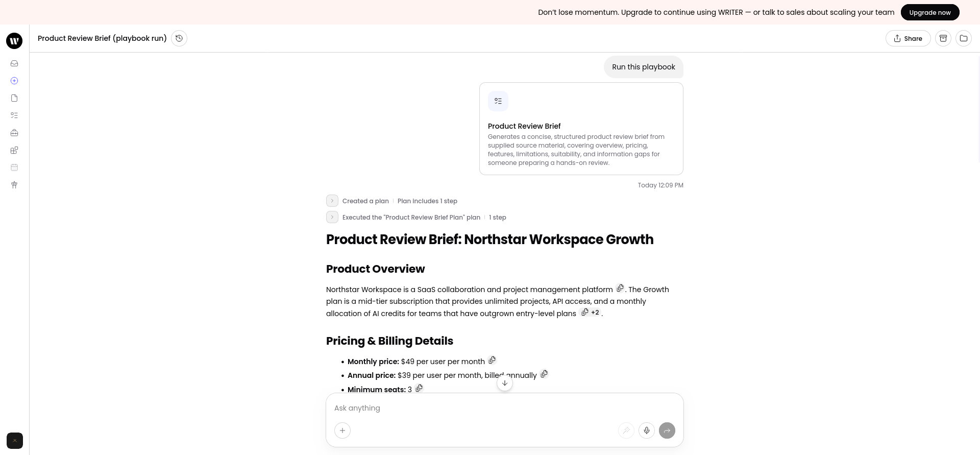Screen dimensions: 980x455
Task: Click the '1 step' label after the executed plan
Action: pyautogui.click(x=498, y=218)
